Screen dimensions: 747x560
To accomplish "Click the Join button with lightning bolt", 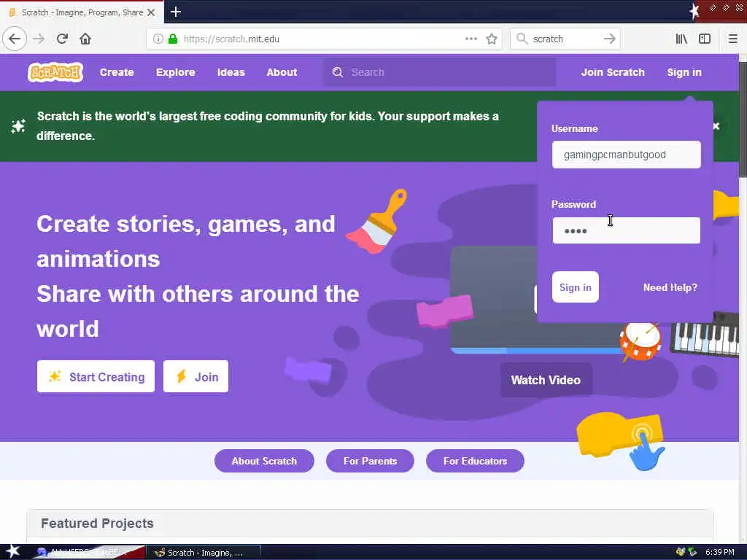I will 196,376.
